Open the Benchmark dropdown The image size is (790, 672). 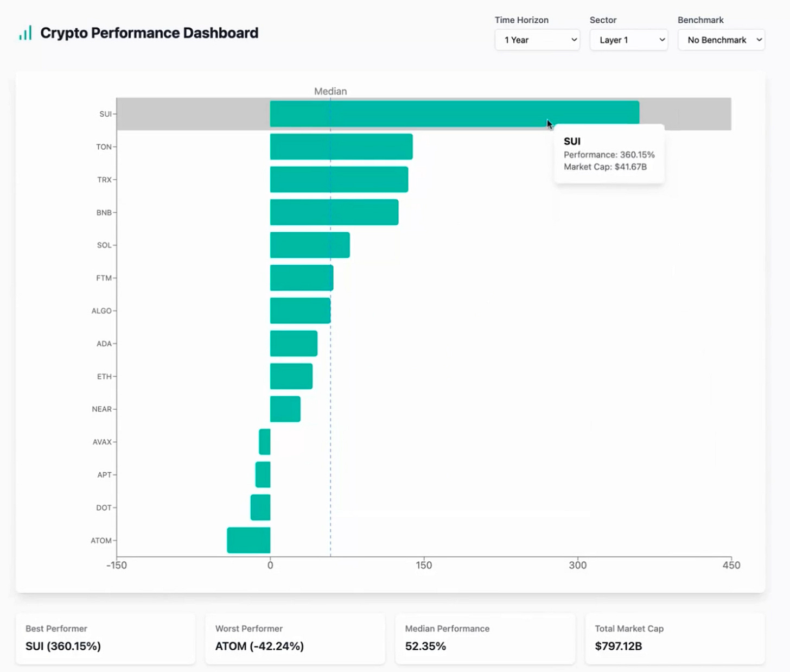[721, 40]
